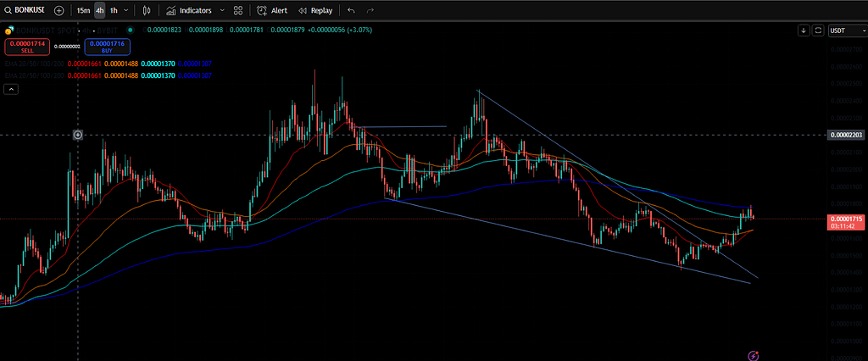Click the lightning bolt icon on the price axis
The image size is (868, 361).
click(753, 355)
